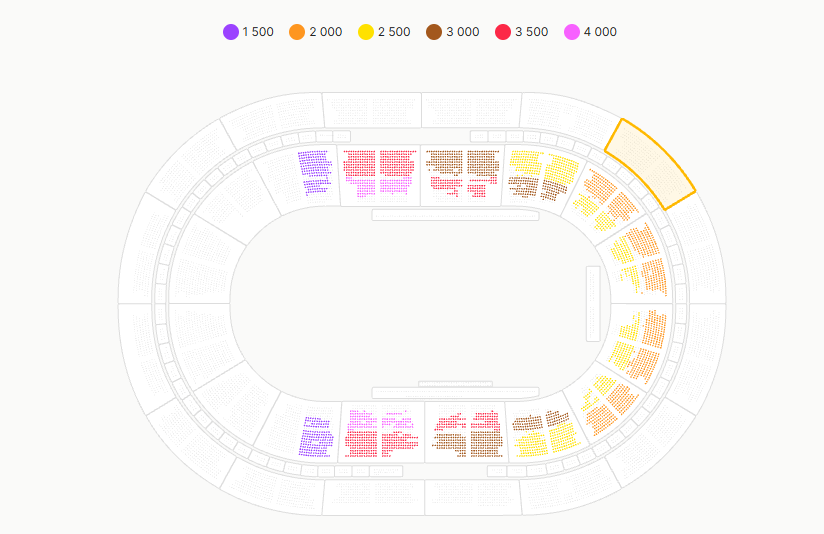The image size is (824, 534).
Task: Click the 4 000 price label
Action: tap(600, 32)
